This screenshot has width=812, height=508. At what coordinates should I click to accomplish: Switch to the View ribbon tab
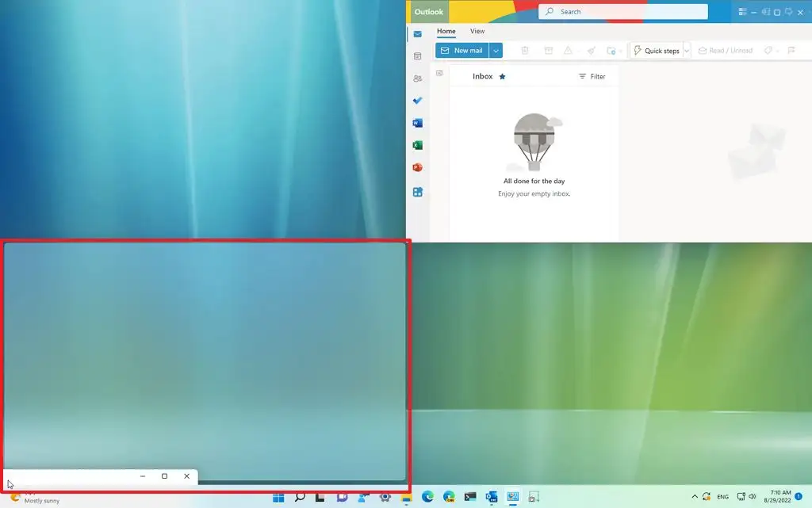[x=477, y=31]
